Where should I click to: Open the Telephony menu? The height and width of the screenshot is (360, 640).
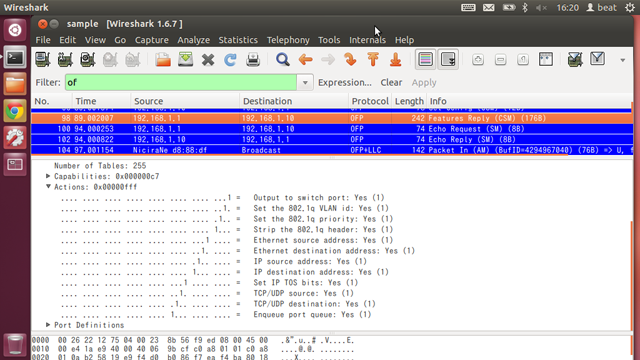[x=288, y=40]
